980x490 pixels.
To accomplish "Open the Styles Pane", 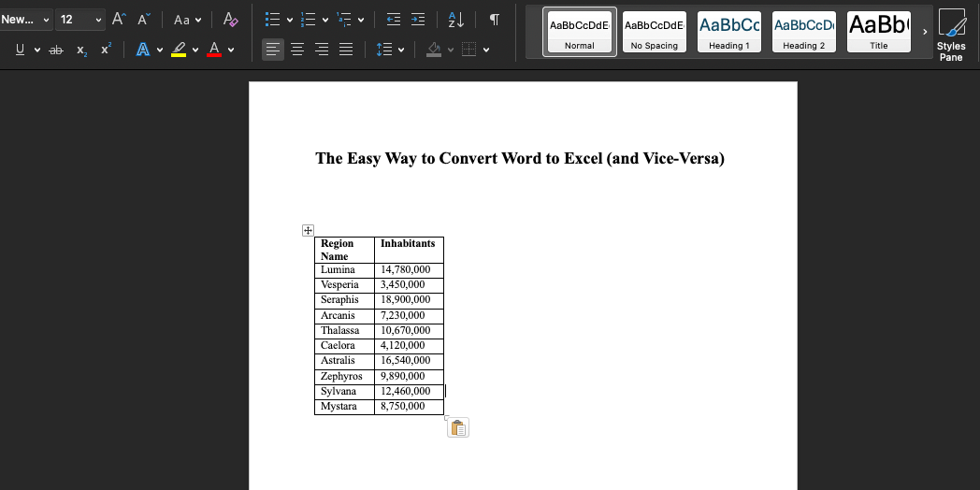I will pyautogui.click(x=951, y=35).
